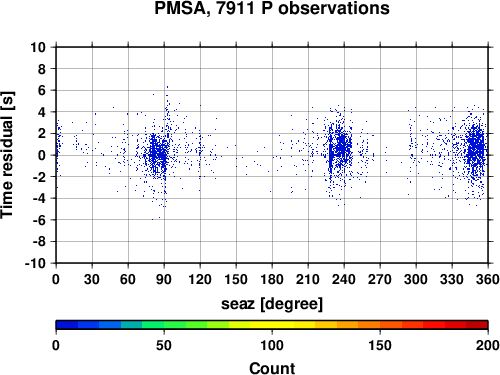Click the plot title 'PMSA, 7911 P observations'

[272, 8]
